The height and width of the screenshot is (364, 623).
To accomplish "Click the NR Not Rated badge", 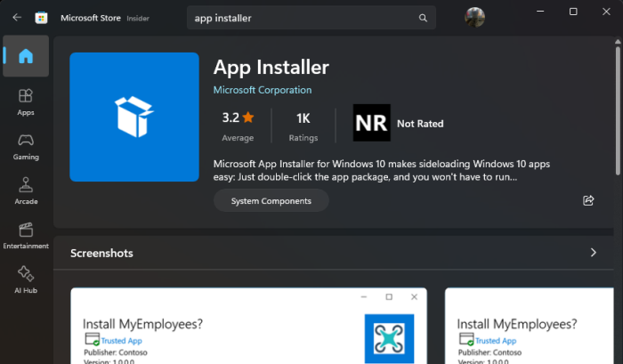I will click(x=372, y=124).
